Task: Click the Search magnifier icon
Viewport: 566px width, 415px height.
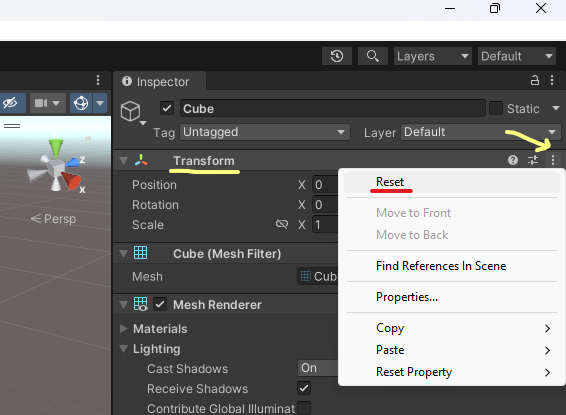Action: tap(373, 56)
